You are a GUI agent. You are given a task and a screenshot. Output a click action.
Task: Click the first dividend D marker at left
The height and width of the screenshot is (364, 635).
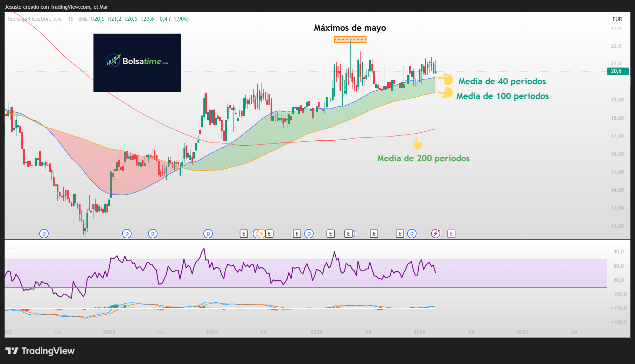44,234
